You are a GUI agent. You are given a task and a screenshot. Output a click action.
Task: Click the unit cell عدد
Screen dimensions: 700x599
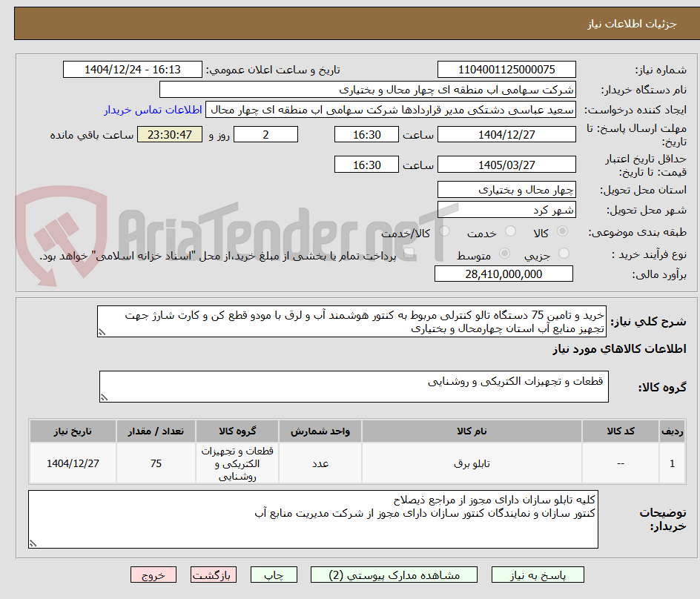320,463
